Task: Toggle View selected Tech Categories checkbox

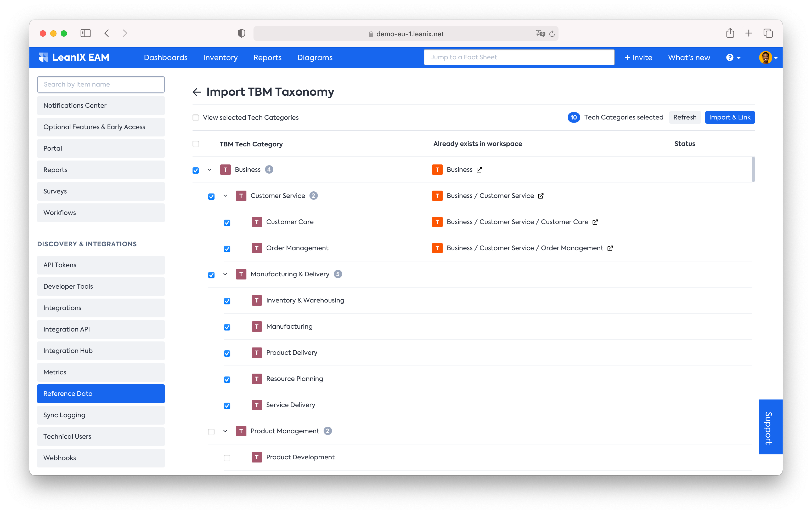Action: (x=196, y=118)
